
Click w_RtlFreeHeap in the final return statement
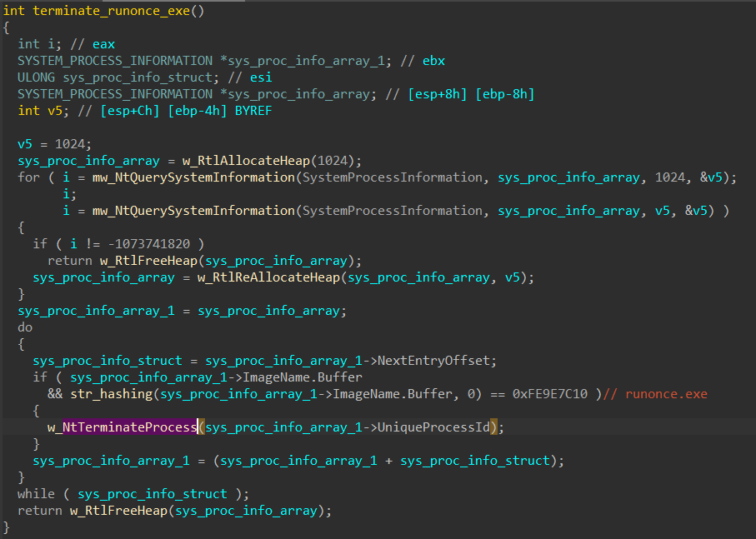(x=118, y=511)
